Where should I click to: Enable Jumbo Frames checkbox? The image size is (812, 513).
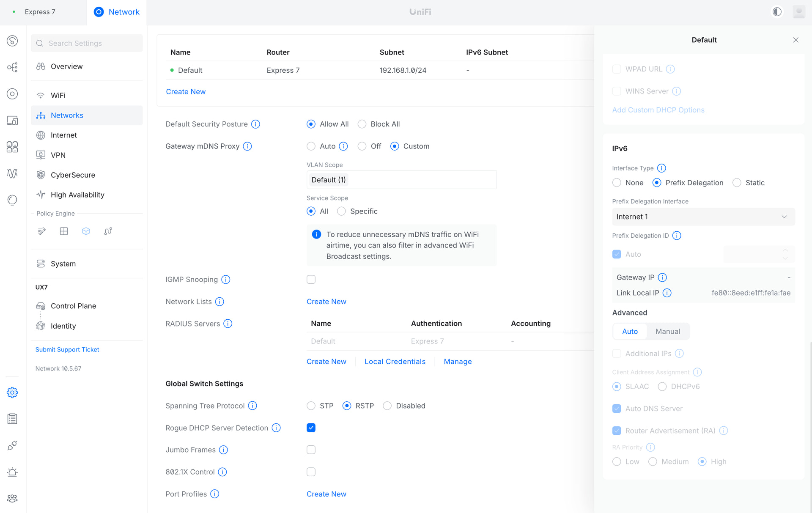pyautogui.click(x=311, y=450)
